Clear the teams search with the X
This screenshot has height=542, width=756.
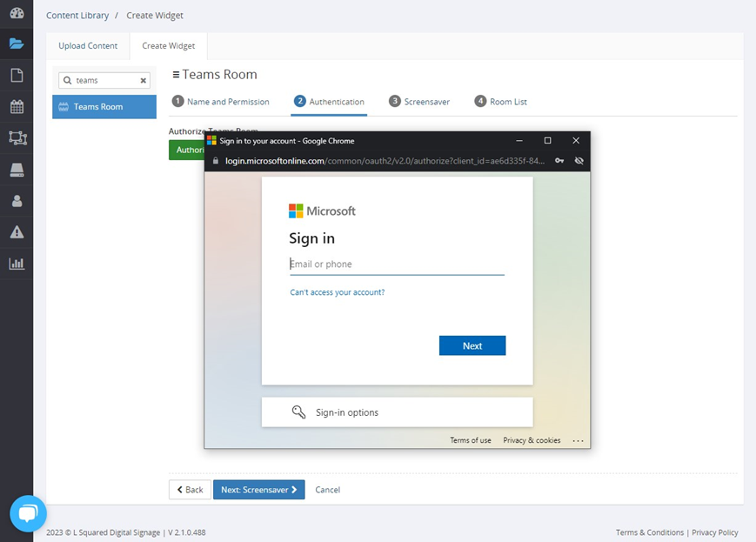pyautogui.click(x=144, y=81)
